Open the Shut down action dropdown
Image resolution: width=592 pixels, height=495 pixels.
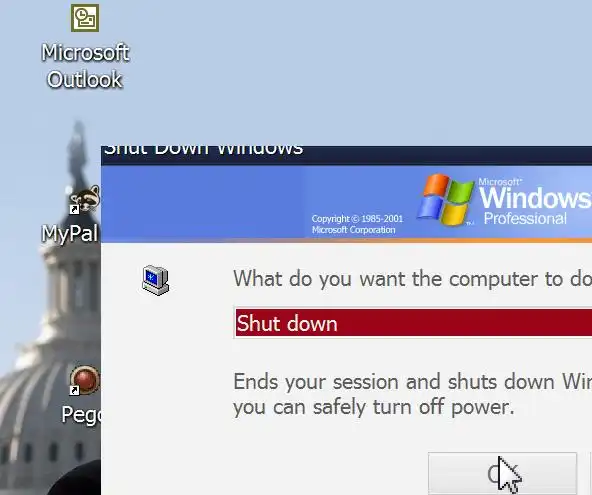(413, 323)
